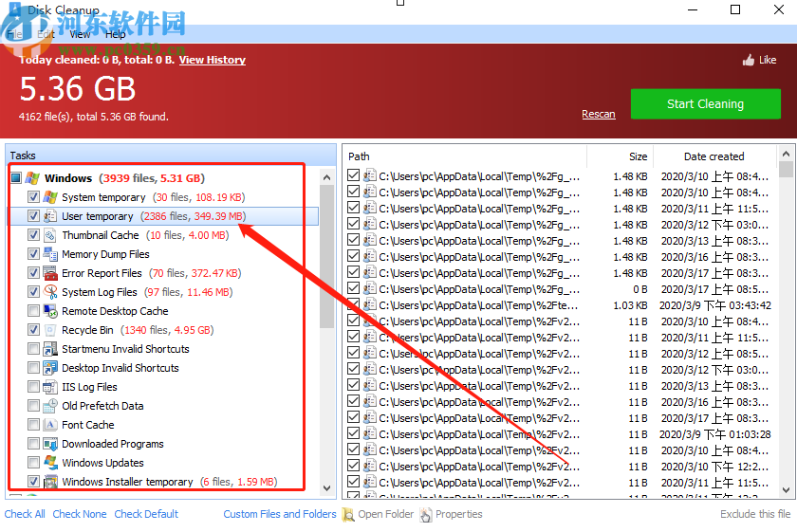Click the '4162 file(s), total 5.36 GB found.' text
Viewport: 797px width, 532px height.
pyautogui.click(x=94, y=117)
